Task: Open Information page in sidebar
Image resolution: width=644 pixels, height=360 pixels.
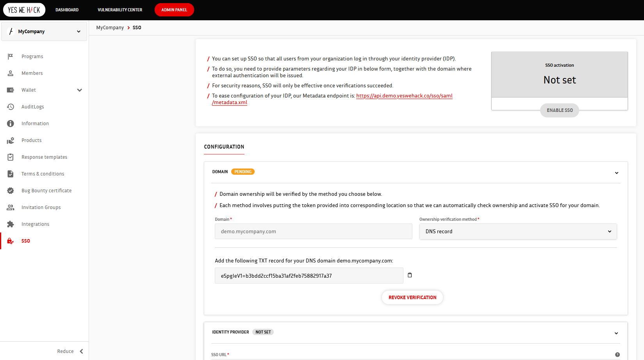Action: click(x=35, y=124)
